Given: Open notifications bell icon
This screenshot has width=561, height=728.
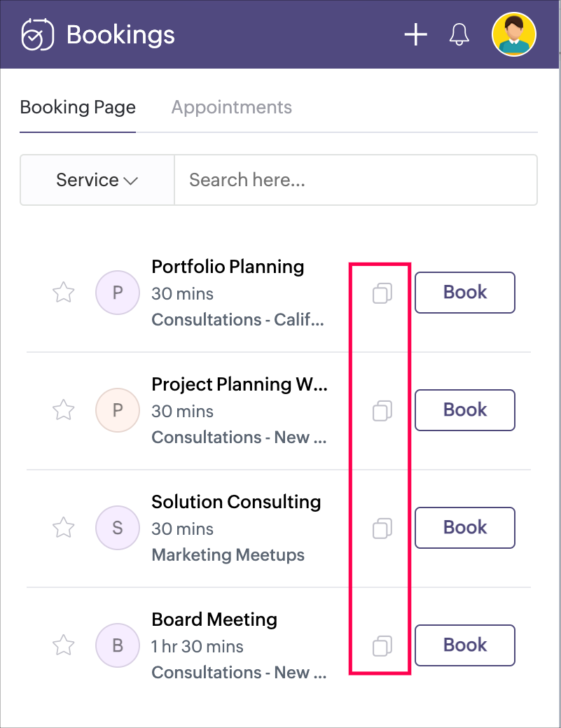Looking at the screenshot, I should point(459,34).
